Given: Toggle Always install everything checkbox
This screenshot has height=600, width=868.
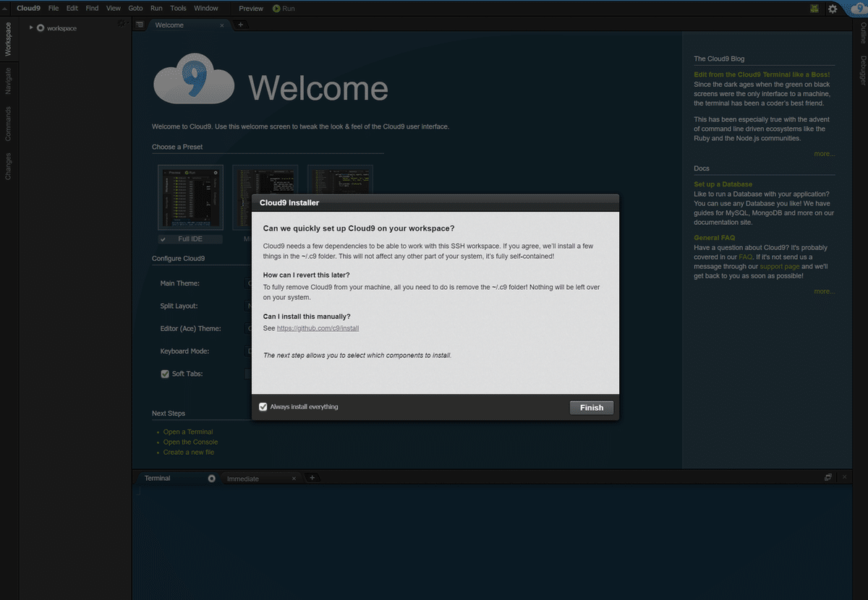Looking at the screenshot, I should (263, 407).
